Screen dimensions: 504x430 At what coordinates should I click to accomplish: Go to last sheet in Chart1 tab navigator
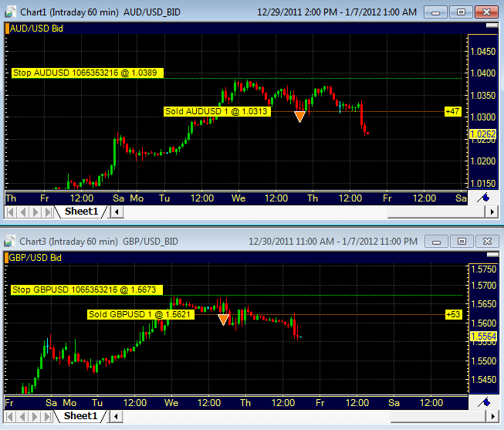point(48,212)
